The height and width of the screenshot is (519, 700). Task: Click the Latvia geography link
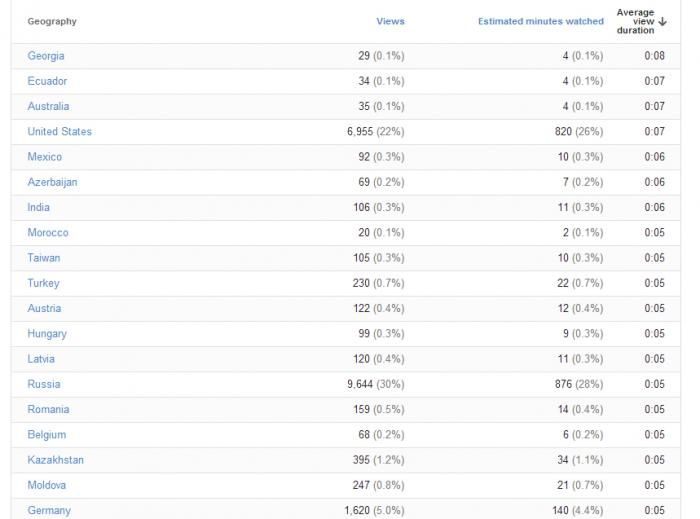pos(41,359)
